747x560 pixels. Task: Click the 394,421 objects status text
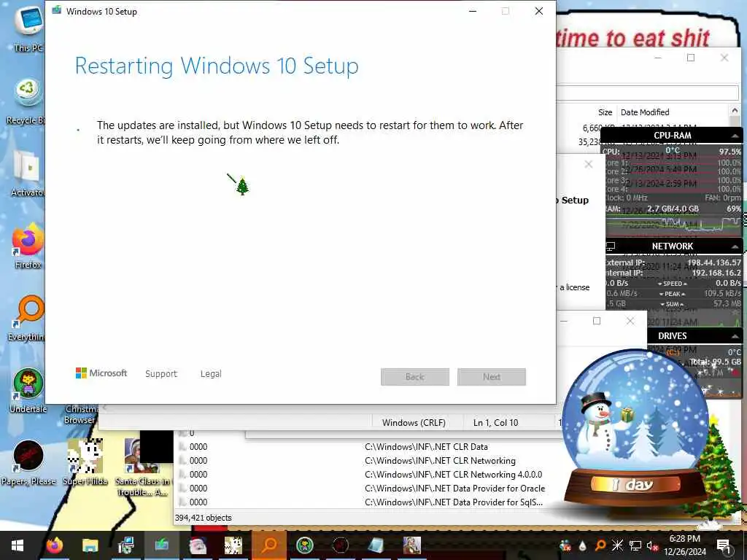point(204,518)
